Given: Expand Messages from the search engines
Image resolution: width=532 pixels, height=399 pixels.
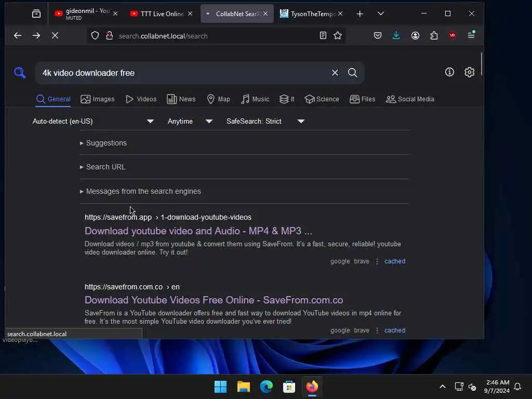Looking at the screenshot, I should pyautogui.click(x=140, y=191).
